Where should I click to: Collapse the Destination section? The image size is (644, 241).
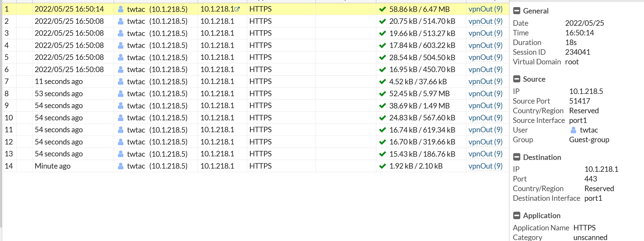pos(517,157)
